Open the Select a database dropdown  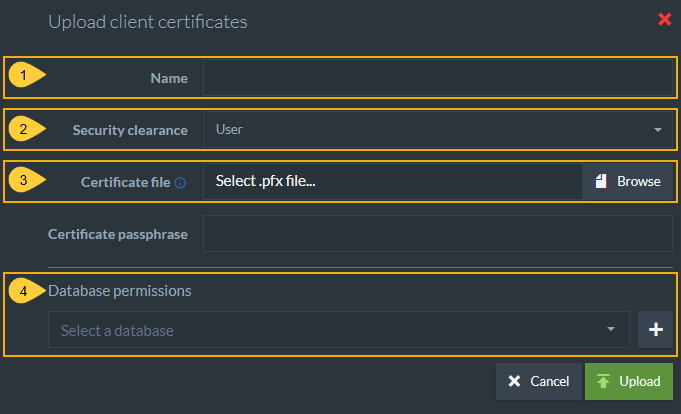(339, 330)
